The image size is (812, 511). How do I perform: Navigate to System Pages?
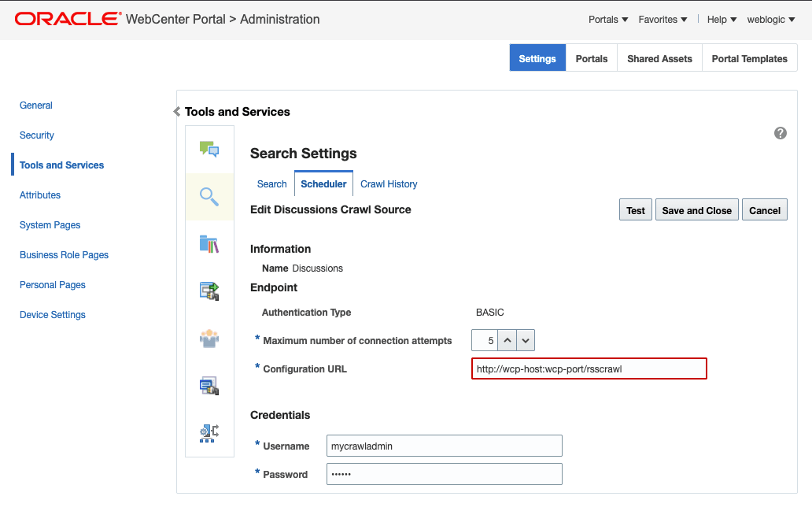[50, 225]
